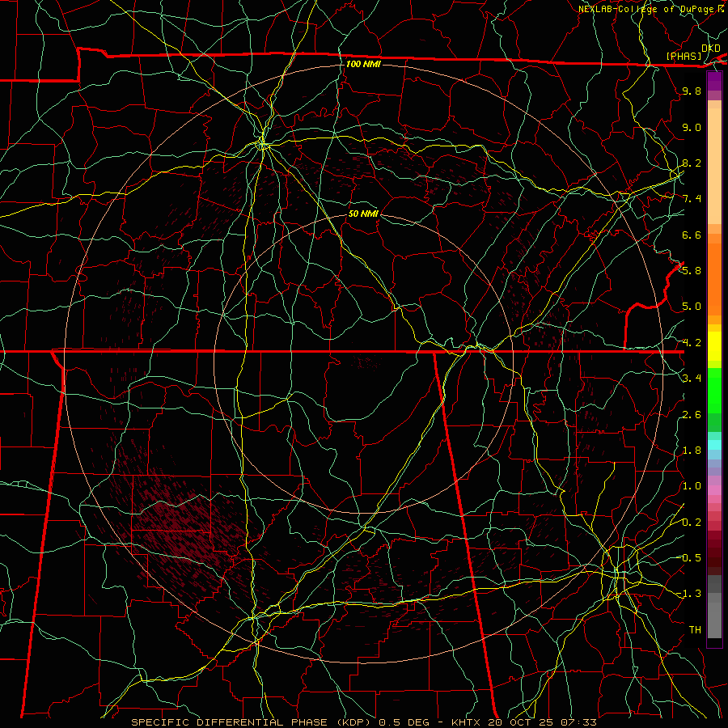Select the 0.2 scale value
The image size is (728, 728).
tap(692, 523)
